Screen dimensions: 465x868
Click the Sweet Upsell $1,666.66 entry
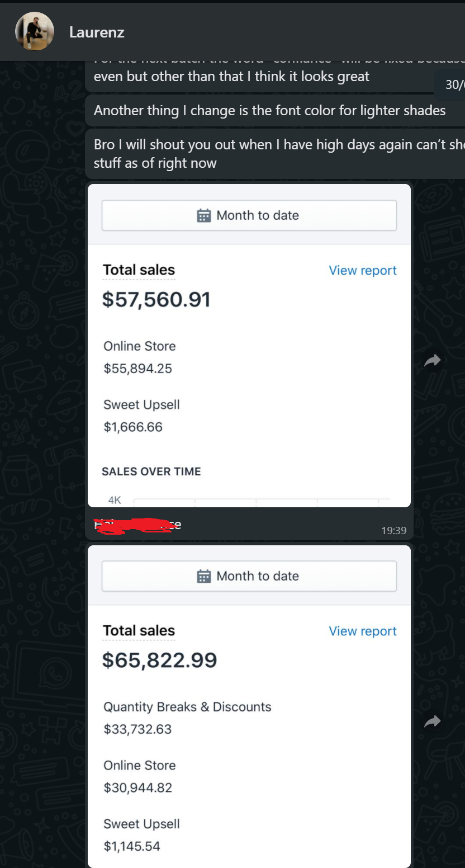coord(142,416)
